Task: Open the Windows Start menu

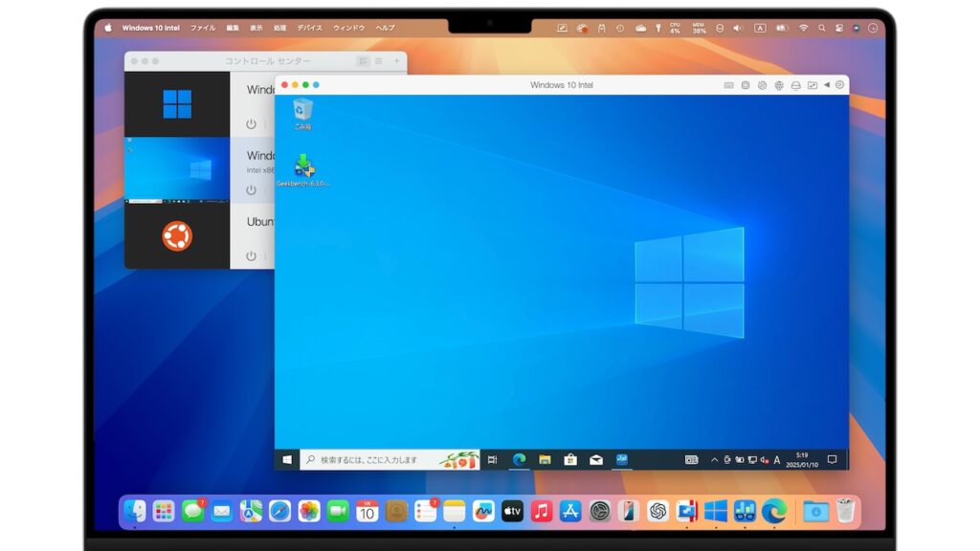Action: tap(287, 460)
